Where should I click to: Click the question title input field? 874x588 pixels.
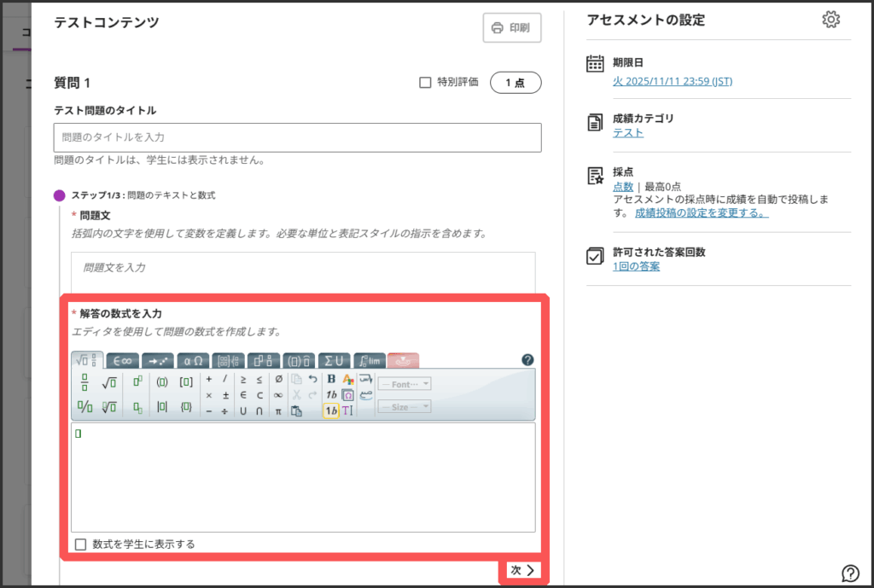pos(297,137)
